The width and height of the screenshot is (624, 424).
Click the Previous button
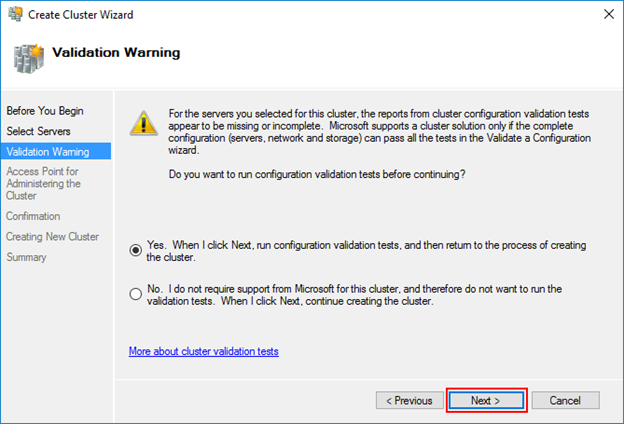(410, 400)
